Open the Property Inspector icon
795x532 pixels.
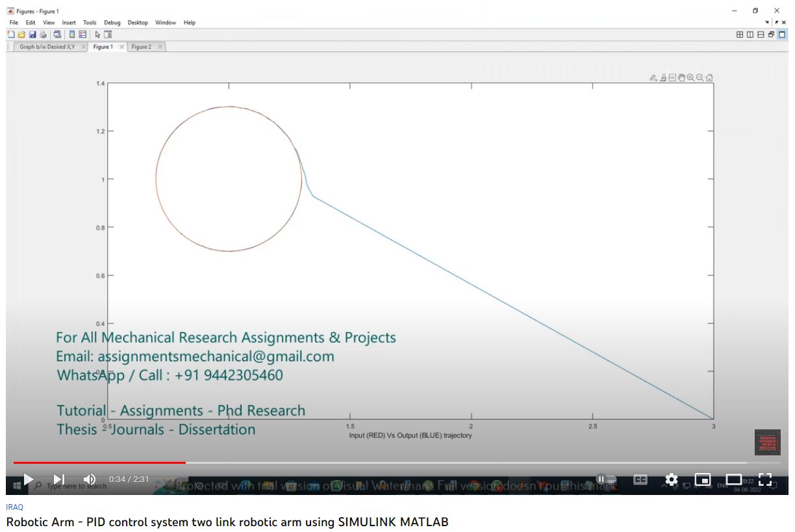click(108, 34)
